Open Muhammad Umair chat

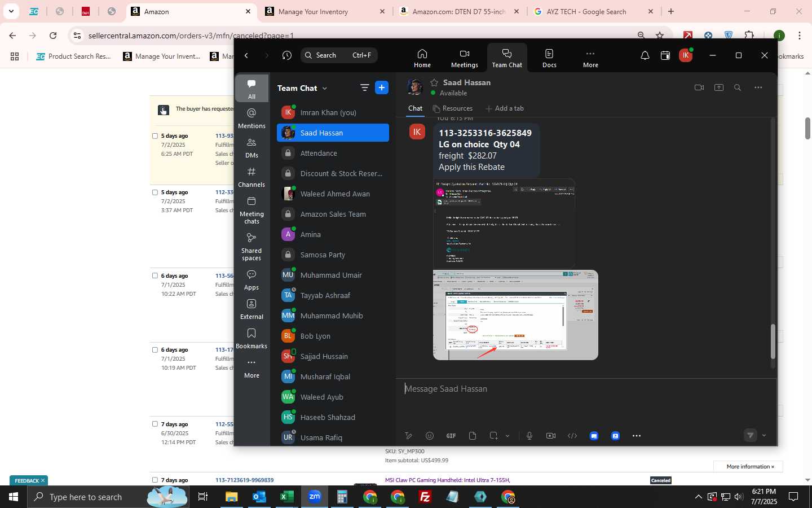333,275
